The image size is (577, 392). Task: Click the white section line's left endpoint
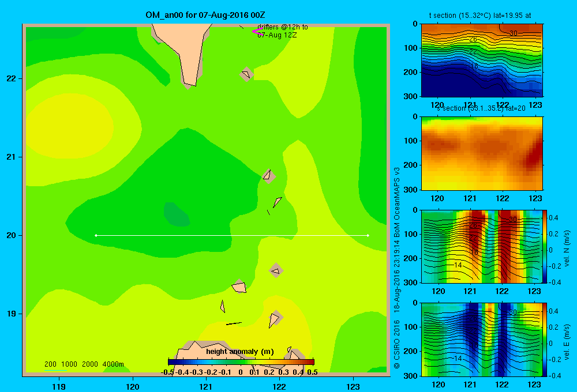point(96,235)
